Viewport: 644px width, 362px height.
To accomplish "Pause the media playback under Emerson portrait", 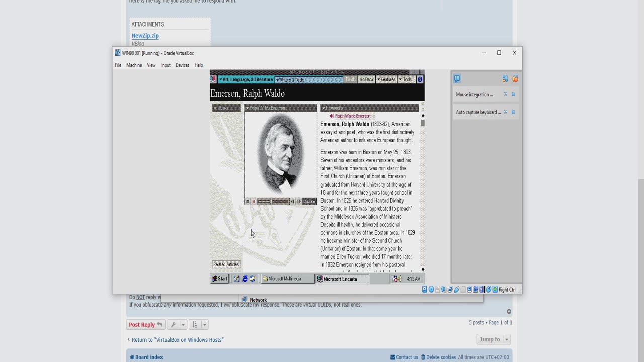I will [x=254, y=202].
